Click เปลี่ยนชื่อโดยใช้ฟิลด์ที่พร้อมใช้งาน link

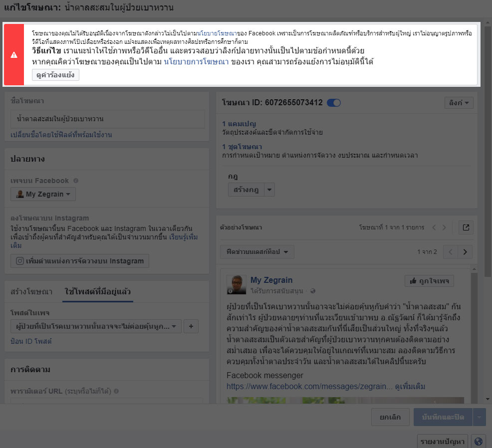click(x=61, y=135)
